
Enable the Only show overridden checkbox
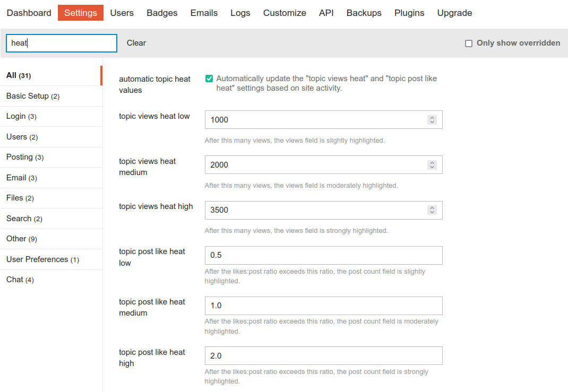click(x=468, y=43)
